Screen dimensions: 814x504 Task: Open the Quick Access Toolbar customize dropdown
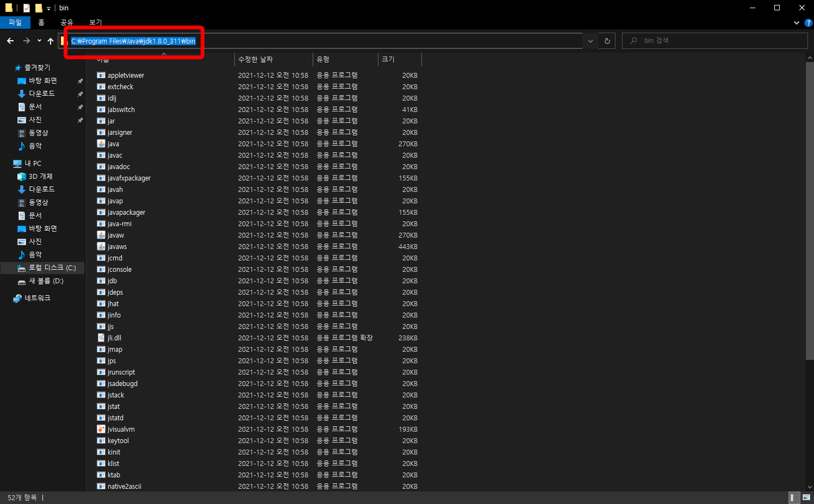(48, 8)
